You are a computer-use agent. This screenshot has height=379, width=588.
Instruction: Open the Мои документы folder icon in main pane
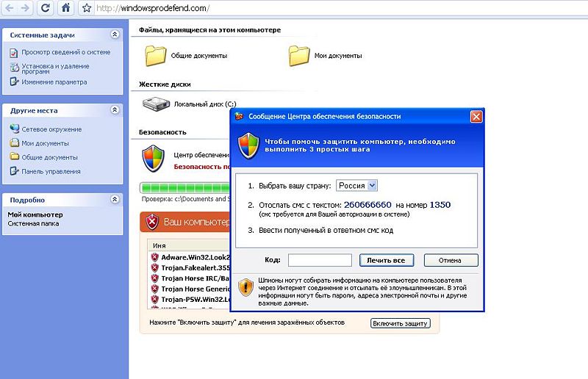coord(299,55)
